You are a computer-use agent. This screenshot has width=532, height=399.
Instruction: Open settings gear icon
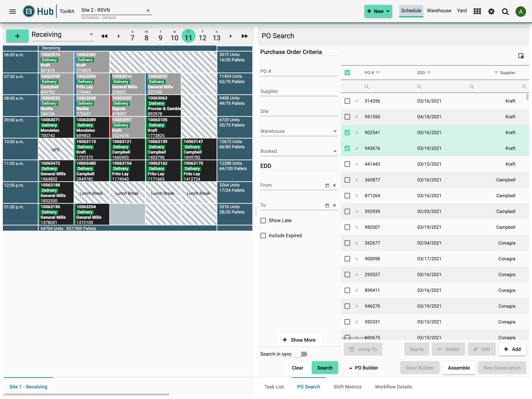[491, 11]
